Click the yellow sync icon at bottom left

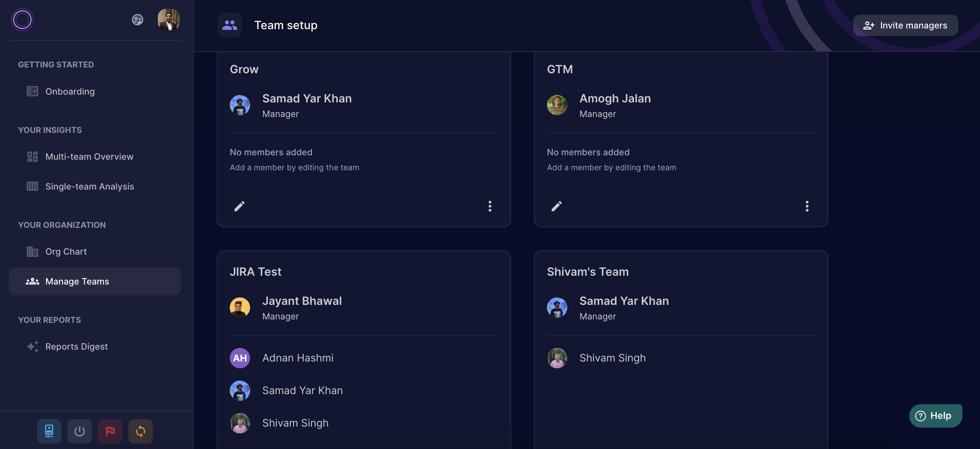[x=140, y=431]
